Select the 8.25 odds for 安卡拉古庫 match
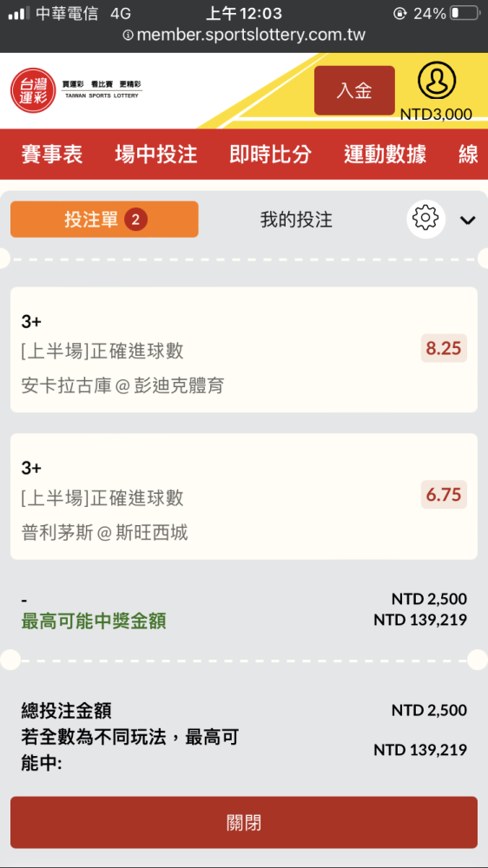 pos(444,348)
